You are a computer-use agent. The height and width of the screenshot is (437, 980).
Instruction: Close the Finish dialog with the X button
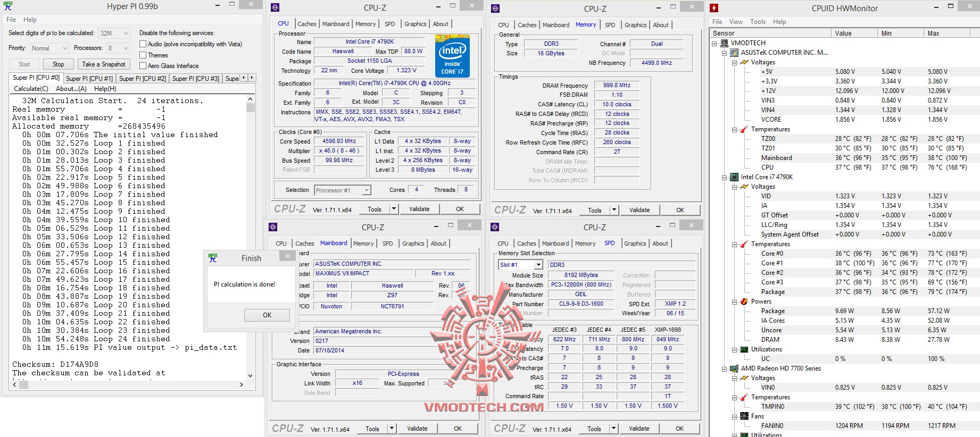tap(288, 256)
